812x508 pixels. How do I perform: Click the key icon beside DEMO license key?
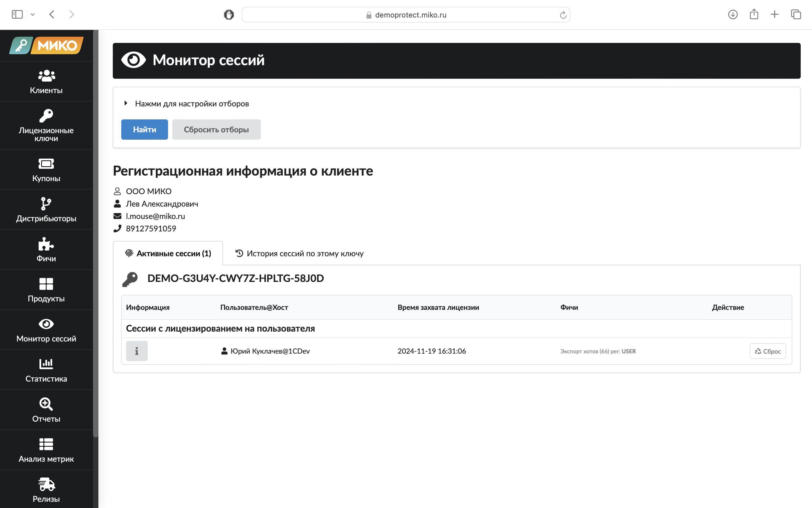point(130,279)
